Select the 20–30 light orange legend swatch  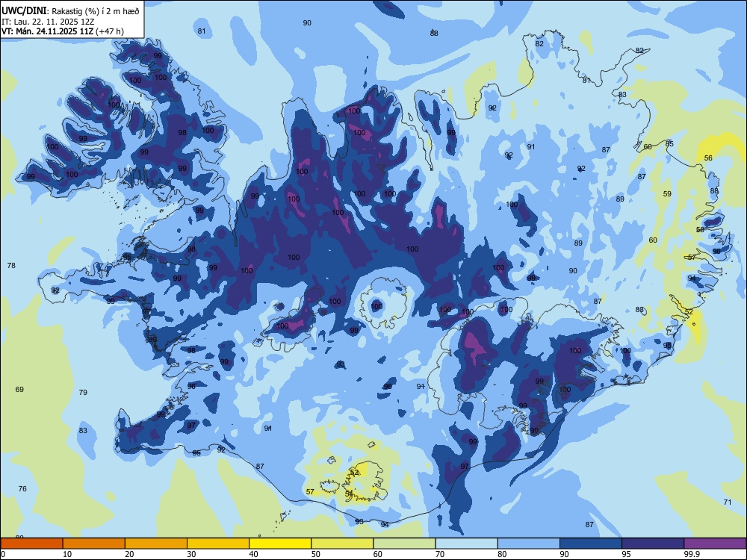click(156, 544)
